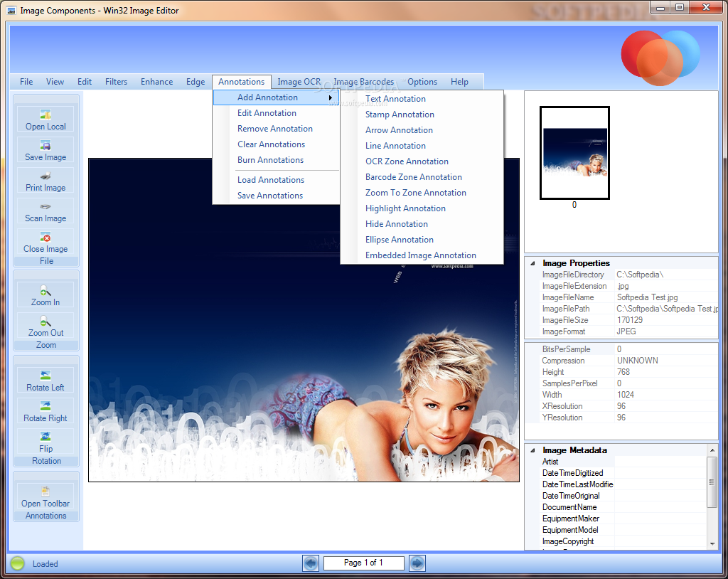Open the Image OCR menu

coord(299,82)
